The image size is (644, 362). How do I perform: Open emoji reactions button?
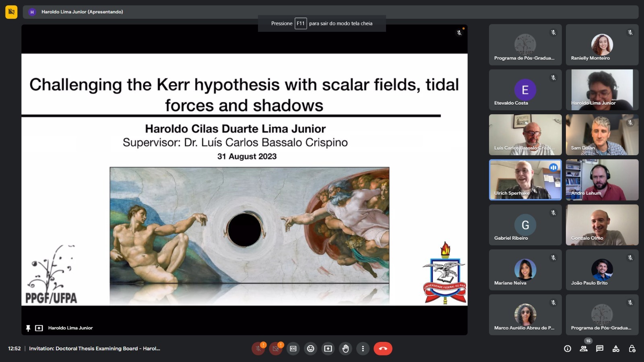pos(311,349)
